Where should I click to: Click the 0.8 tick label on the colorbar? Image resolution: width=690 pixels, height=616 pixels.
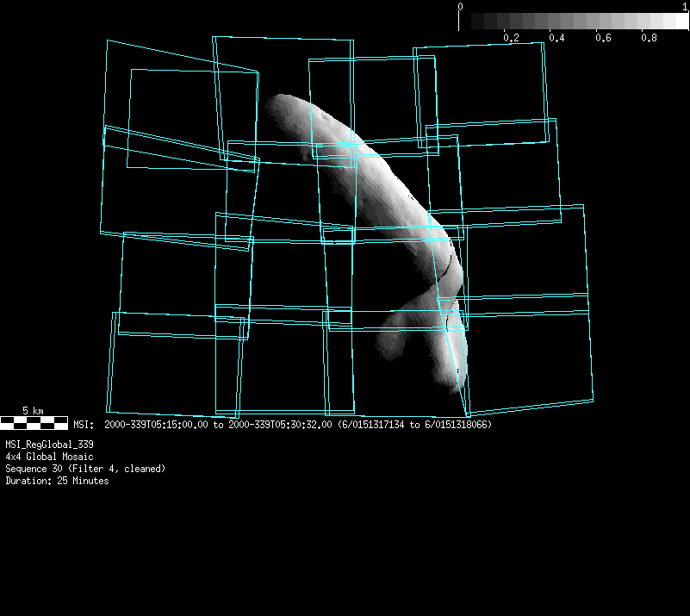(649, 39)
